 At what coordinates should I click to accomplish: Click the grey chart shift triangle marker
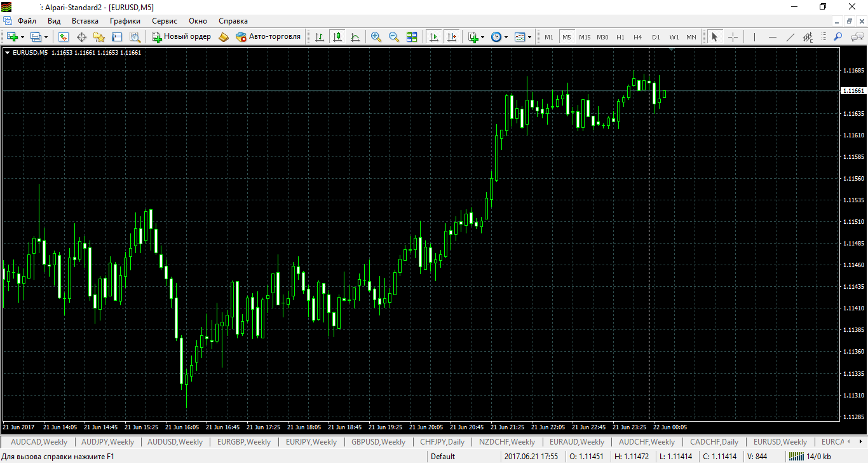pyautogui.click(x=672, y=49)
